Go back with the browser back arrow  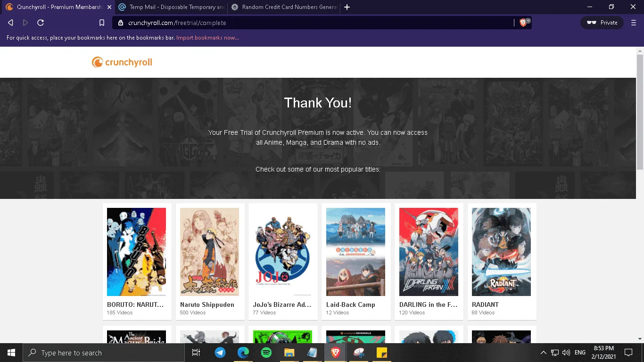[x=10, y=23]
